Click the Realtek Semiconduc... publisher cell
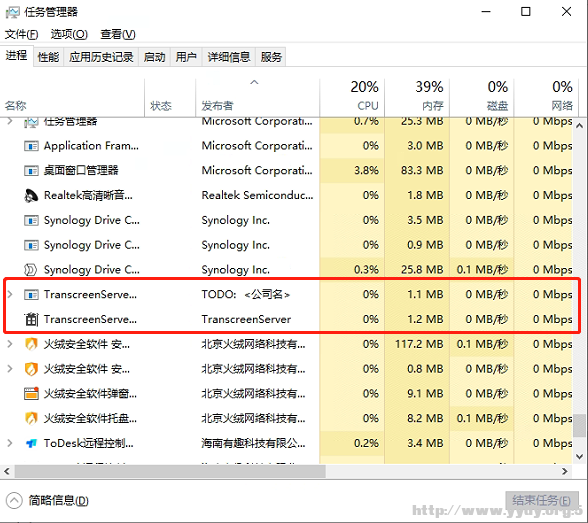This screenshot has height=523, width=588. [257, 195]
